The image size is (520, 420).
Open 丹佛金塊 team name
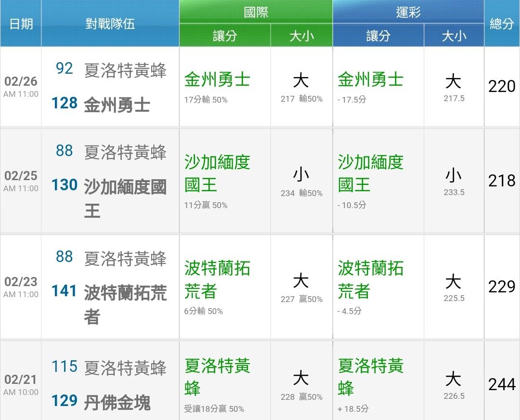[x=117, y=403]
